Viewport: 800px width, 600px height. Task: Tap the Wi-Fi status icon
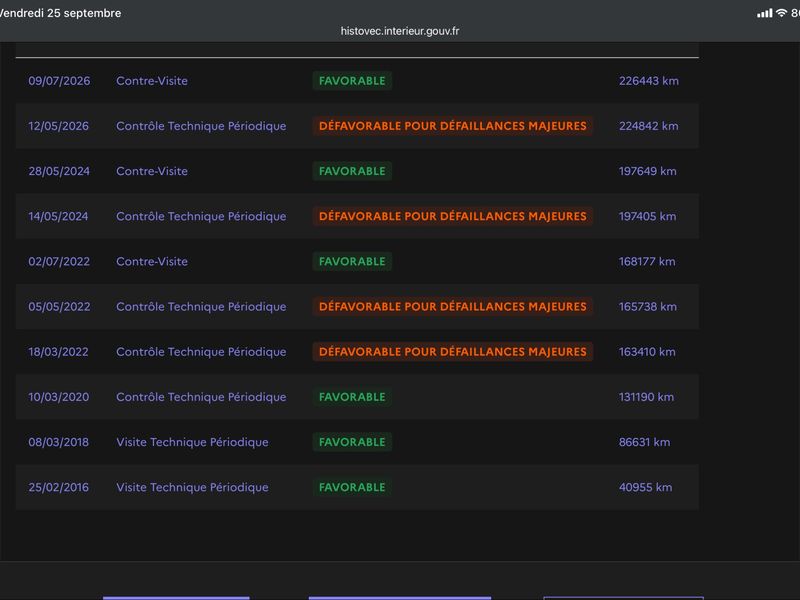781,13
